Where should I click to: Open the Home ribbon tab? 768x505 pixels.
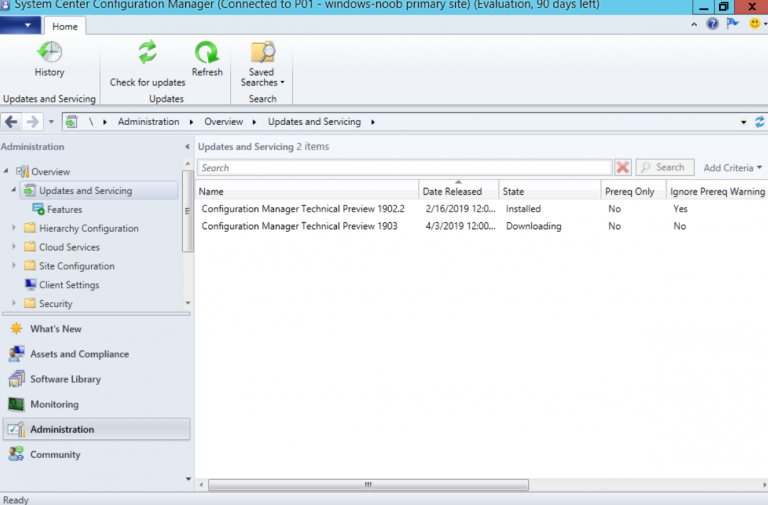tap(65, 26)
